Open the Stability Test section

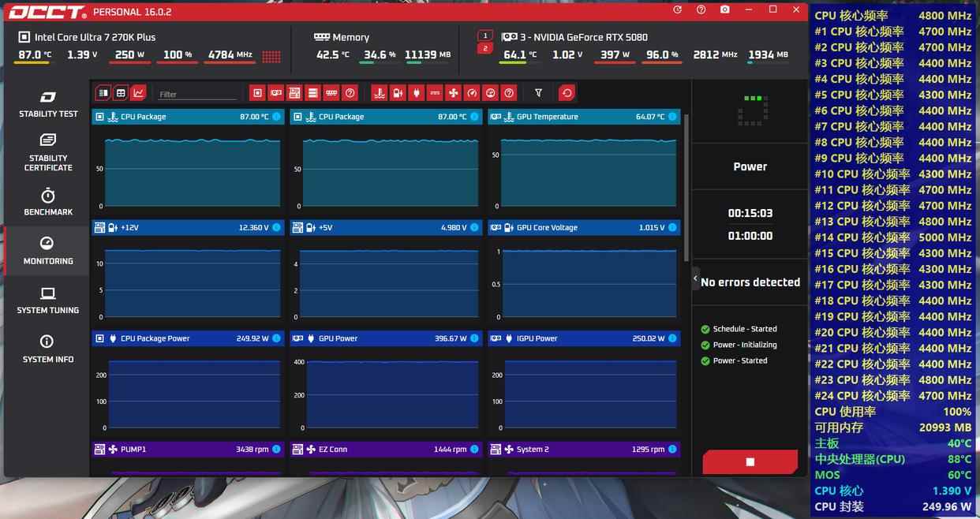48,104
